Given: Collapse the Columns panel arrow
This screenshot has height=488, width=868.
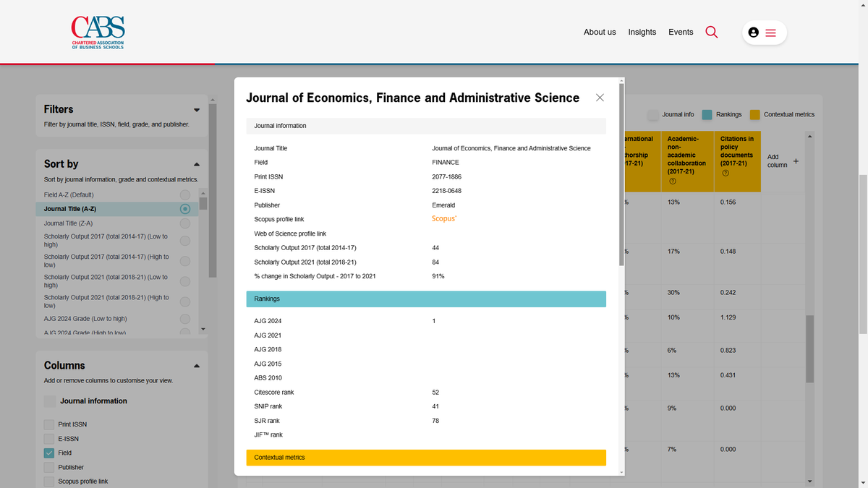Looking at the screenshot, I should point(197,366).
